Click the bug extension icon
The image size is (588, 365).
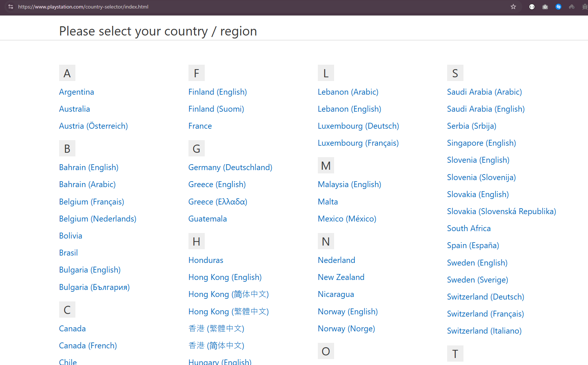584,7
